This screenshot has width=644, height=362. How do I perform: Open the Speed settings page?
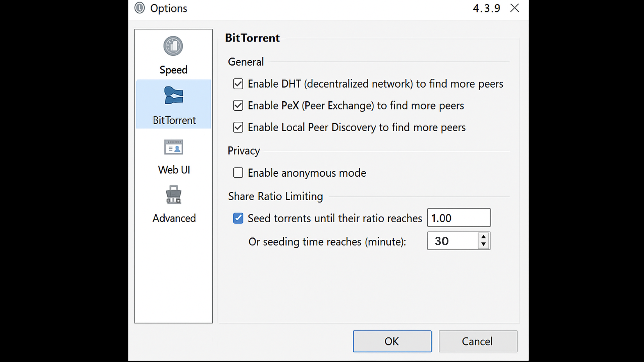tap(173, 57)
